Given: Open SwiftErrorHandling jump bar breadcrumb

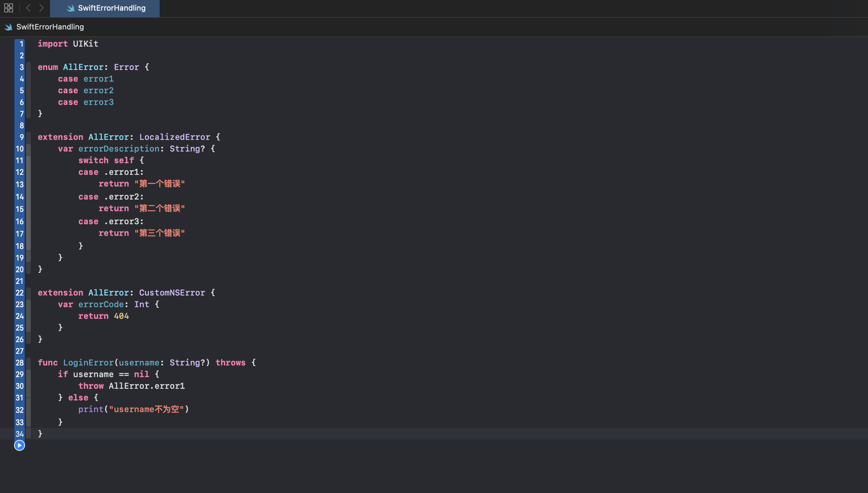Looking at the screenshot, I should pyautogui.click(x=50, y=27).
